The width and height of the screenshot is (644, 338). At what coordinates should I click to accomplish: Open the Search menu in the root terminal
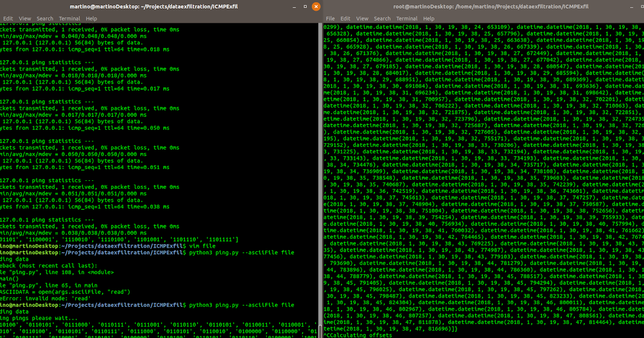(x=382, y=18)
